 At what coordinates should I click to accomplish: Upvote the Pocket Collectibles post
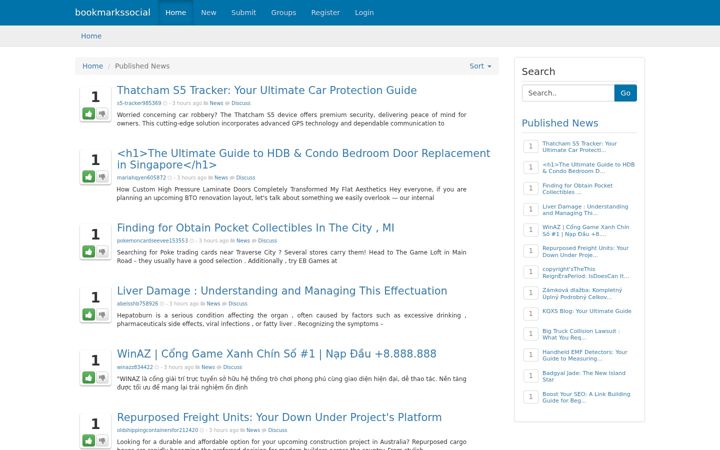coord(89,251)
